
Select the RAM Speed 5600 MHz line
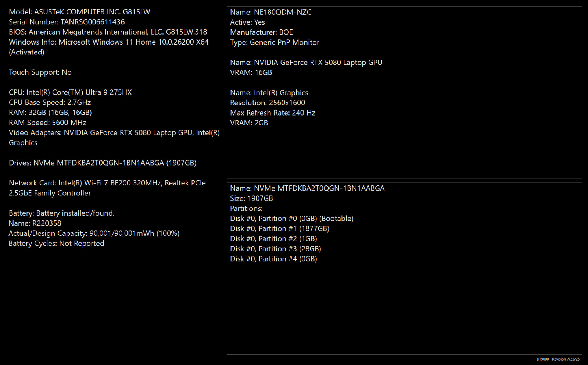[47, 123]
